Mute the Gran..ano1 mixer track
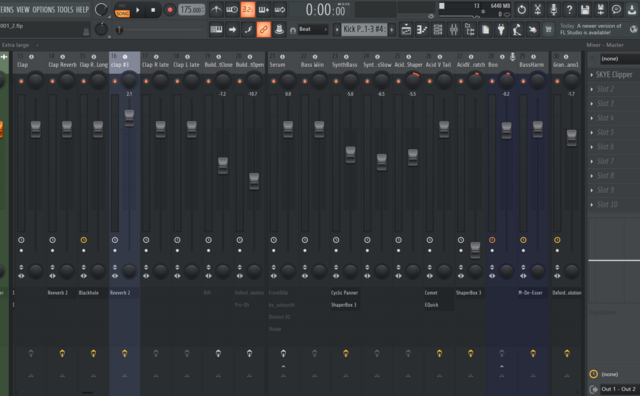Image resolution: width=640 pixels, height=396 pixels. coord(557,81)
